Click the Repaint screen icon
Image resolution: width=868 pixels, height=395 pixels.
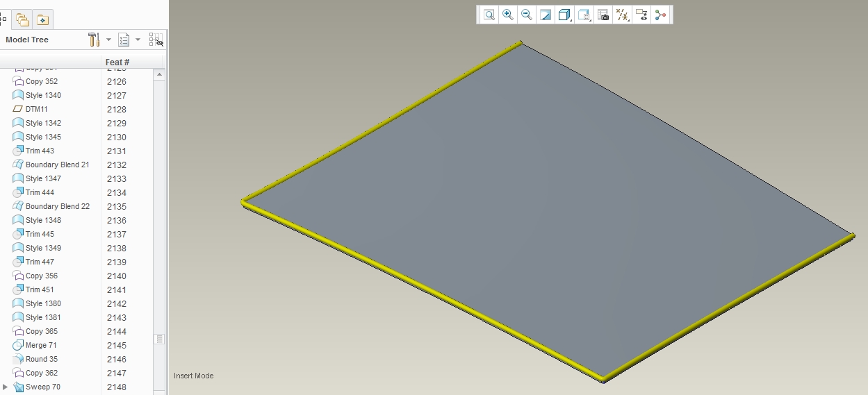tap(546, 15)
